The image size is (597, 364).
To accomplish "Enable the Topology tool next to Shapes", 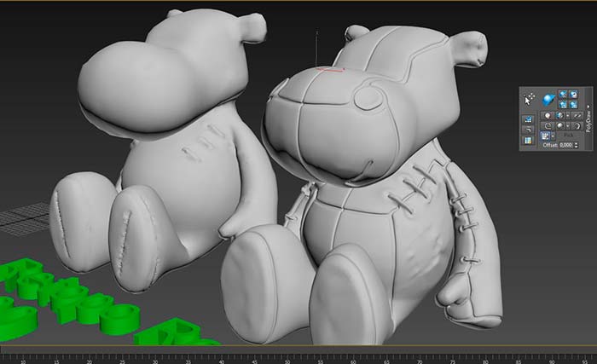I will [559, 115].
